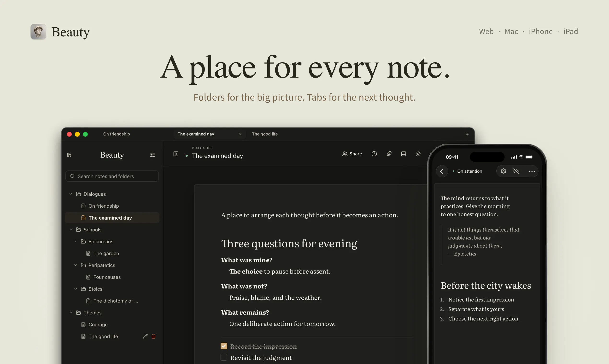Open The garden note
609x364 pixels.
click(x=112, y=253)
